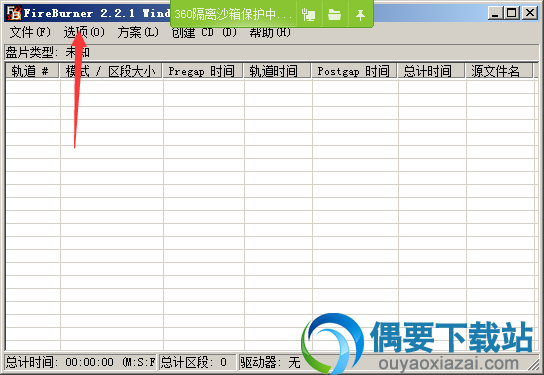The height and width of the screenshot is (375, 544).
Task: Click the 源文件名 column header
Action: click(x=500, y=71)
